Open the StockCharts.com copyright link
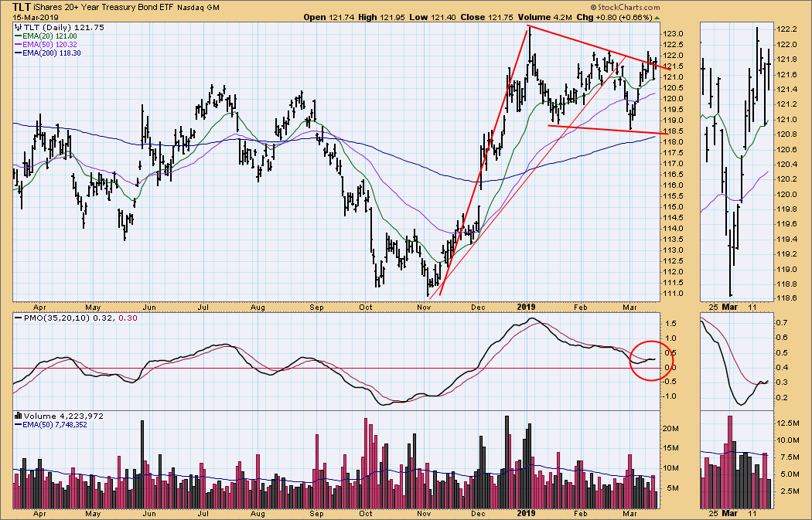 pyautogui.click(x=625, y=7)
